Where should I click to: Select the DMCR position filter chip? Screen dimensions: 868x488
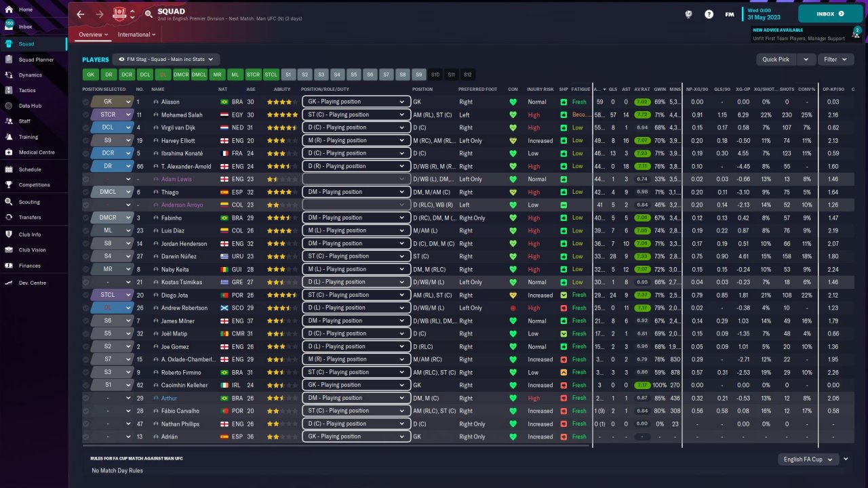coord(181,75)
